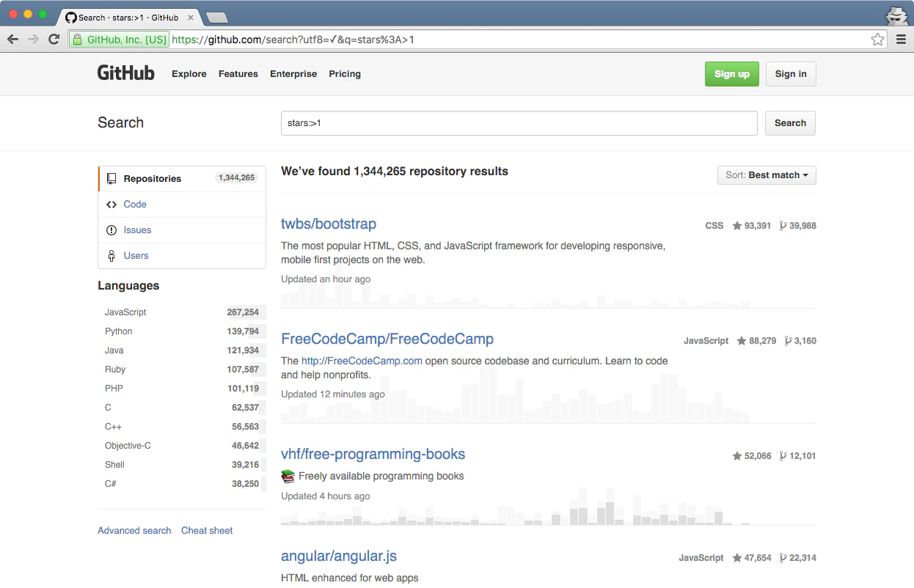Click the fork icon for free-programming-books
This screenshot has width=914, height=588.
tap(783, 456)
